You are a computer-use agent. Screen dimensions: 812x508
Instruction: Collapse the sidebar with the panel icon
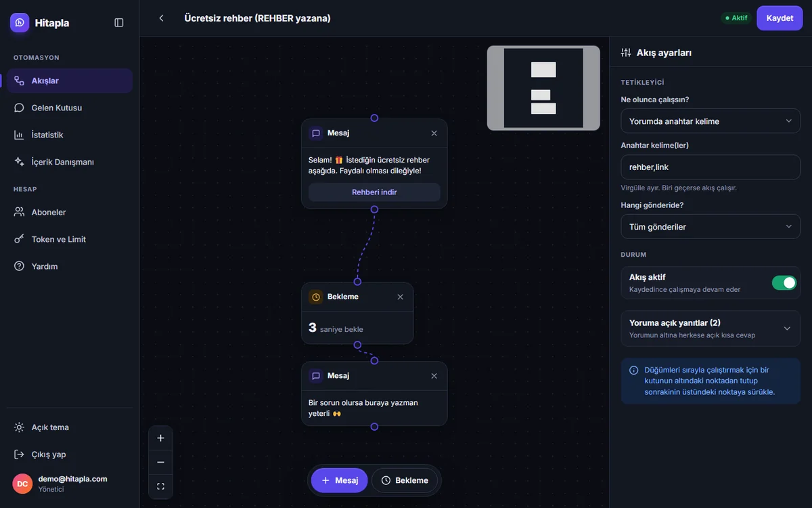[x=119, y=22]
